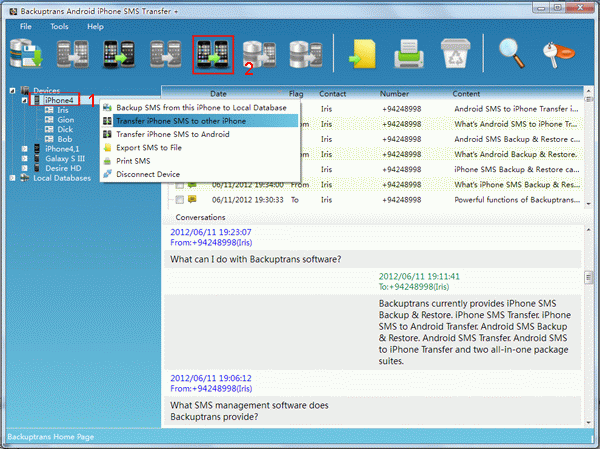The height and width of the screenshot is (449, 600).
Task: Click the contact card icon beside Iris
Action: (x=49, y=110)
